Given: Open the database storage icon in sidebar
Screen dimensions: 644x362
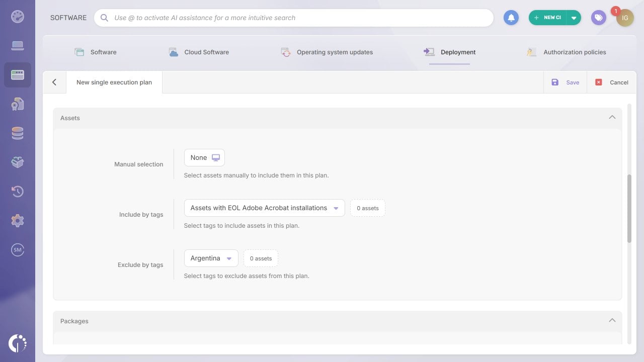Looking at the screenshot, I should click(18, 133).
